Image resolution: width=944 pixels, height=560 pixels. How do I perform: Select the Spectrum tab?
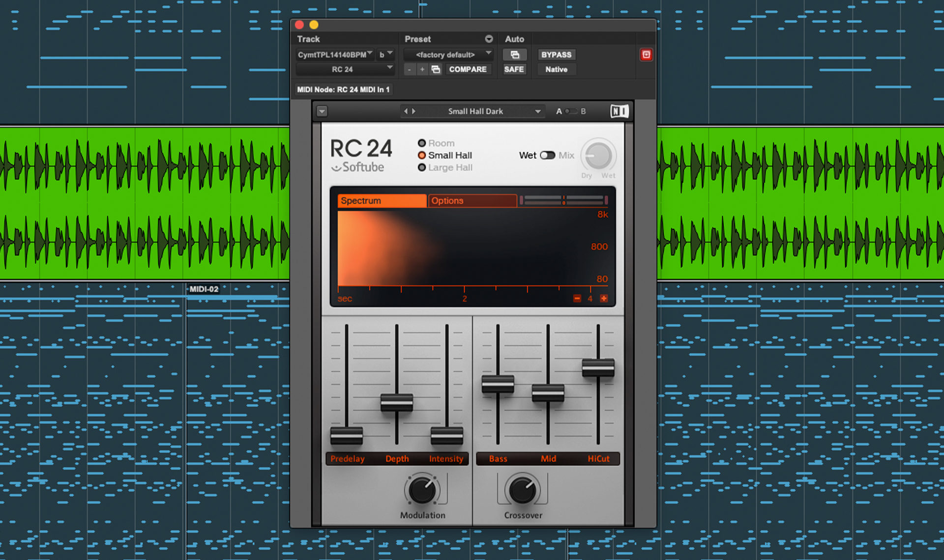point(381,200)
